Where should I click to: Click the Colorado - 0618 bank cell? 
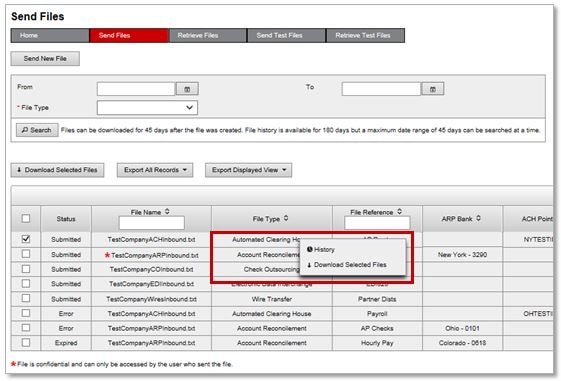462,343
